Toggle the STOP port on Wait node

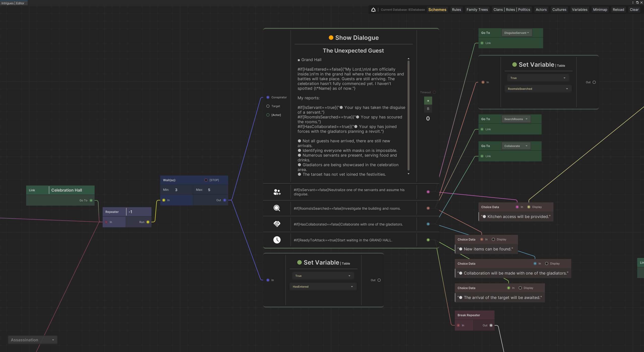(206, 180)
